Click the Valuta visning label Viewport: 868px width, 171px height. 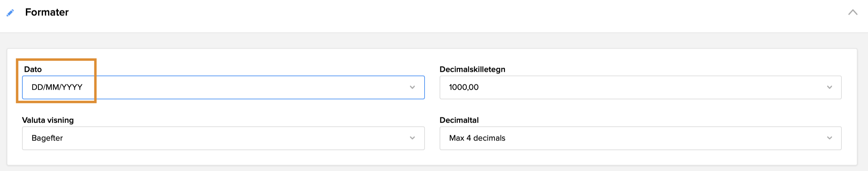click(x=48, y=120)
